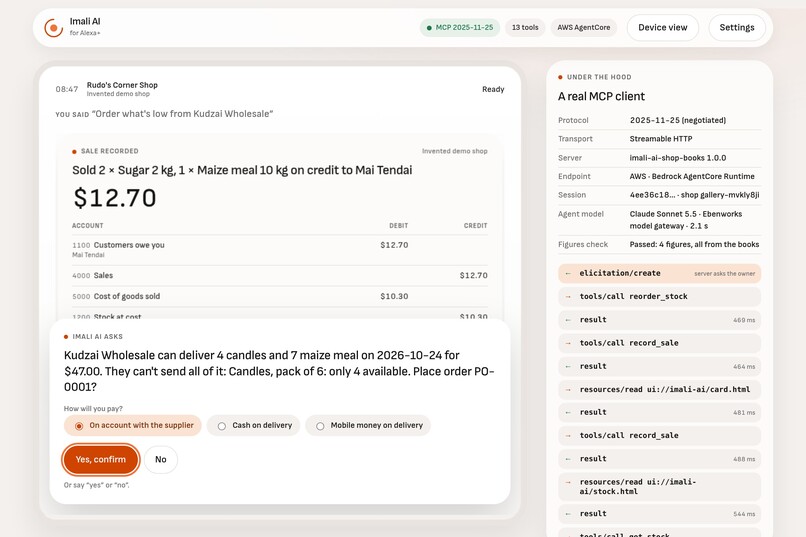Click the MCP 2025-11-25 status pill

tap(460, 28)
